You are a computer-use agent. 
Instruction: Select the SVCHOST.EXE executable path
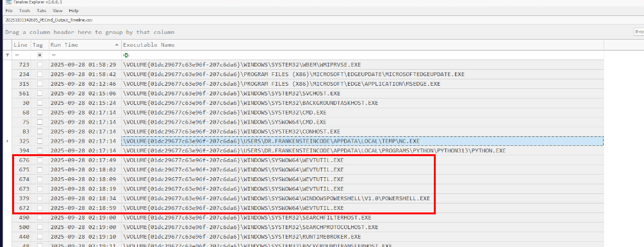coord(231,93)
